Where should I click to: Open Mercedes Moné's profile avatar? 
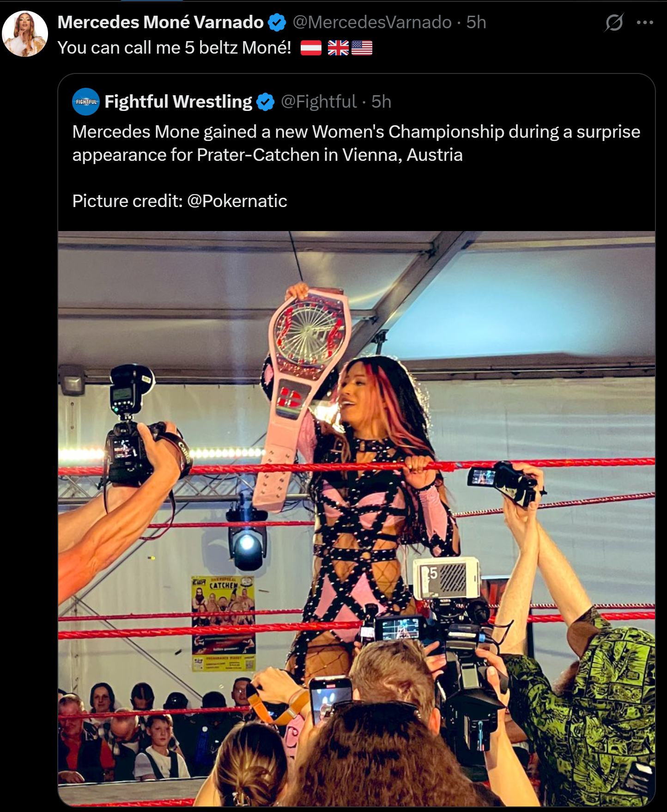[25, 34]
